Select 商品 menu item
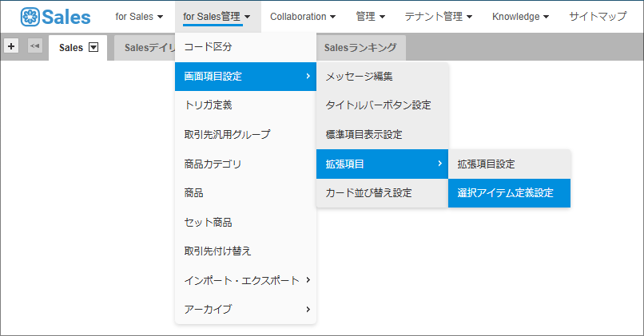The image size is (644, 336). click(245, 193)
